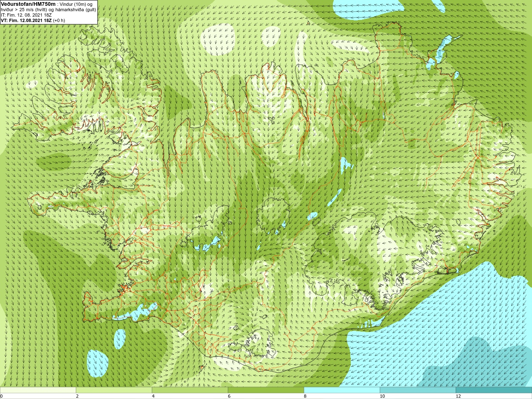Click the "Veðurstofan/HM750m" title text
Viewport: 532px width, 399px height.
coord(28,4)
